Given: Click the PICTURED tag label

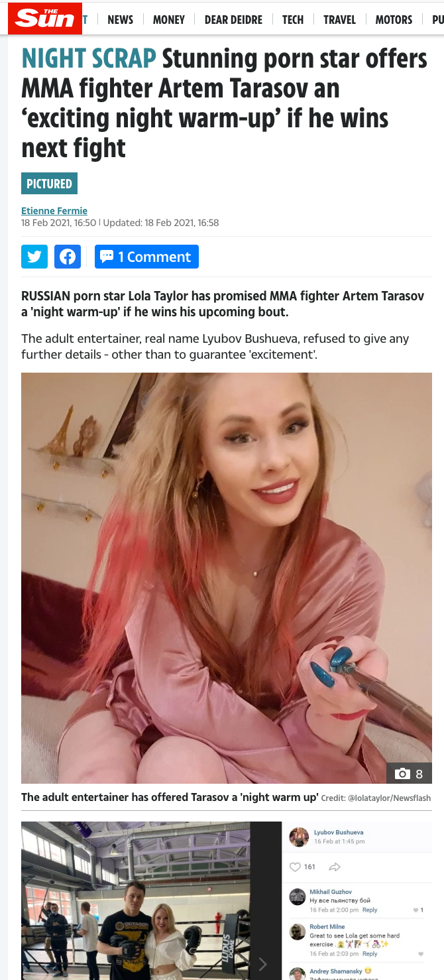Looking at the screenshot, I should (x=50, y=184).
